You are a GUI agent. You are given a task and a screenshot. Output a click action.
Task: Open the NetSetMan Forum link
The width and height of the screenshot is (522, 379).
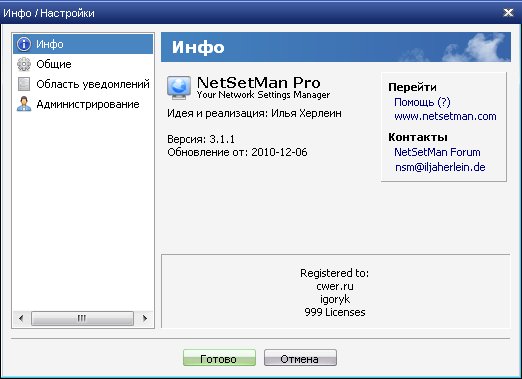(437, 152)
